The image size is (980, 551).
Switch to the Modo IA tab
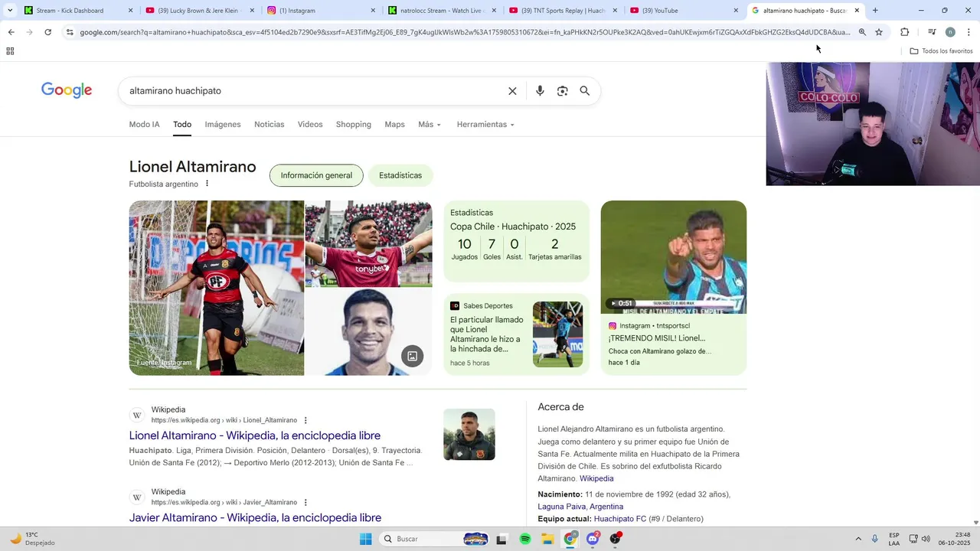(144, 125)
